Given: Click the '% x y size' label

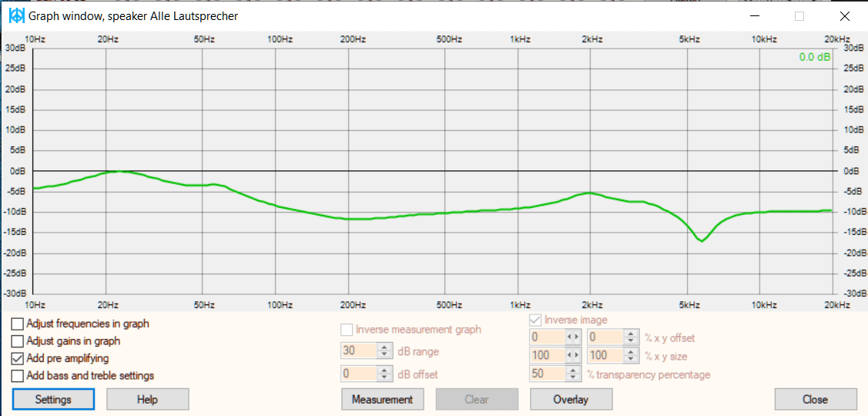Looking at the screenshot, I should point(666,356).
